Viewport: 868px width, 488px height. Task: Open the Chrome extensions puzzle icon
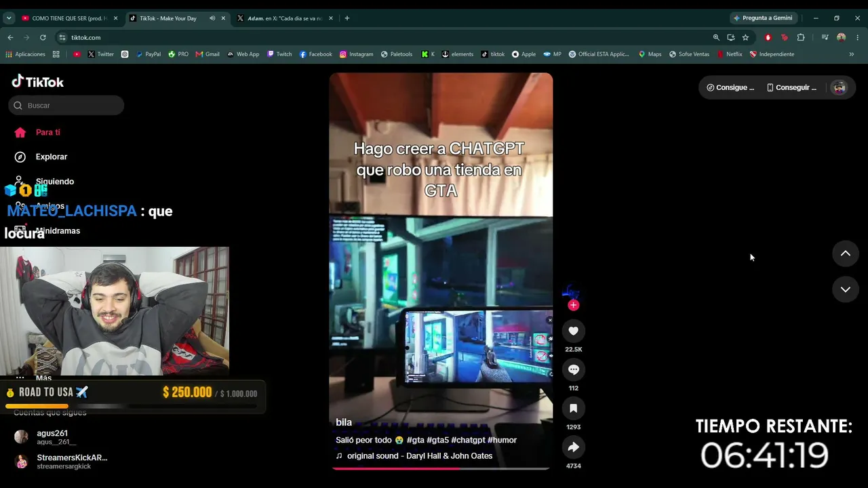(x=801, y=37)
